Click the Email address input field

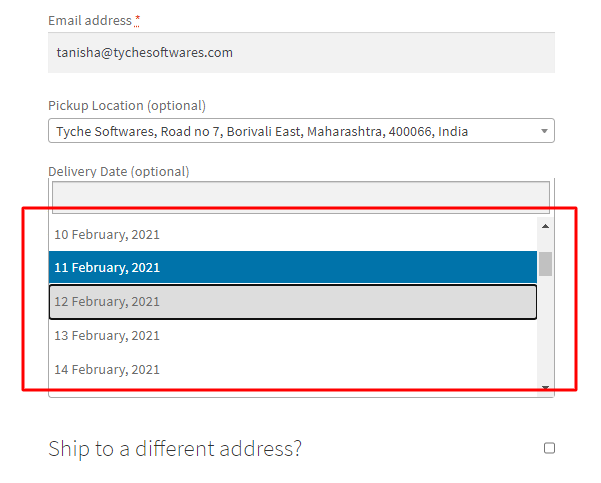click(301, 53)
